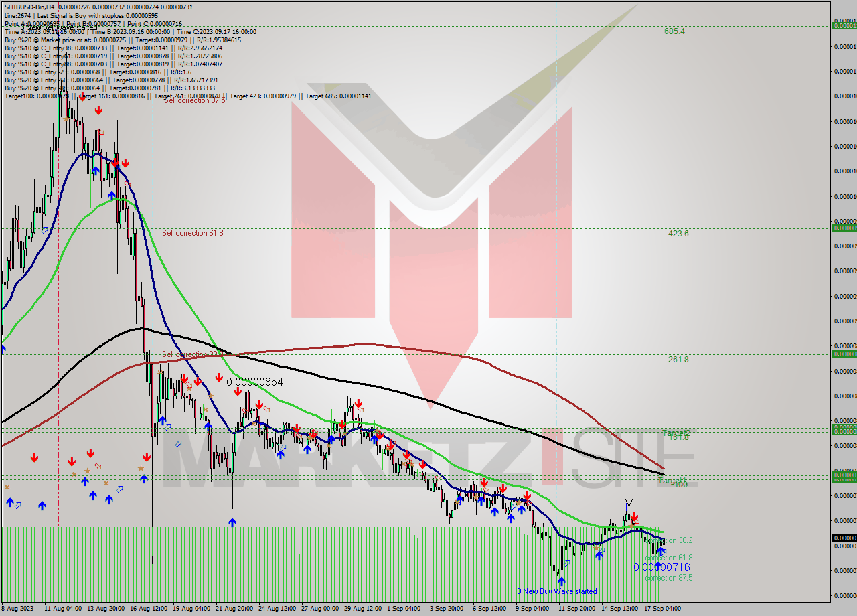
Task: Click the 3 Sep 20:00 time label
Action: coord(447,608)
